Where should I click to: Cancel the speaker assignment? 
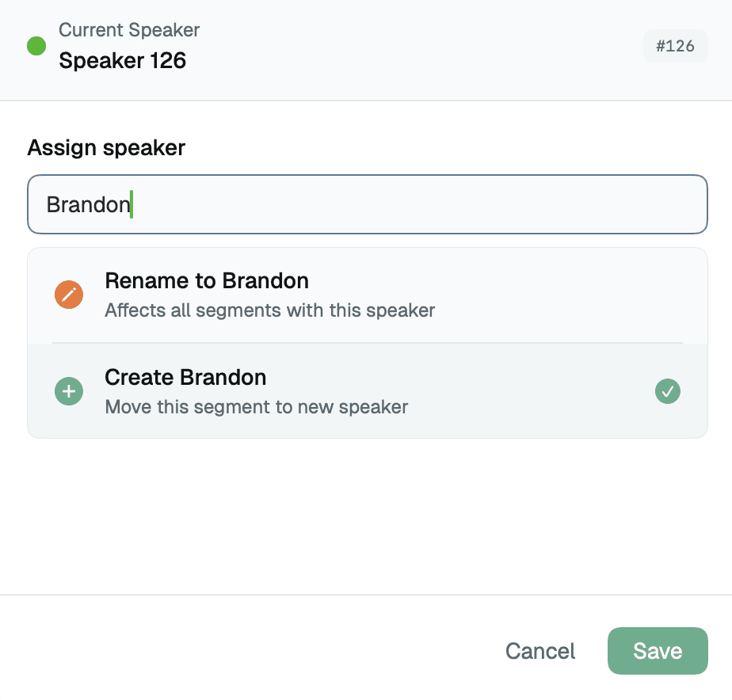539,651
